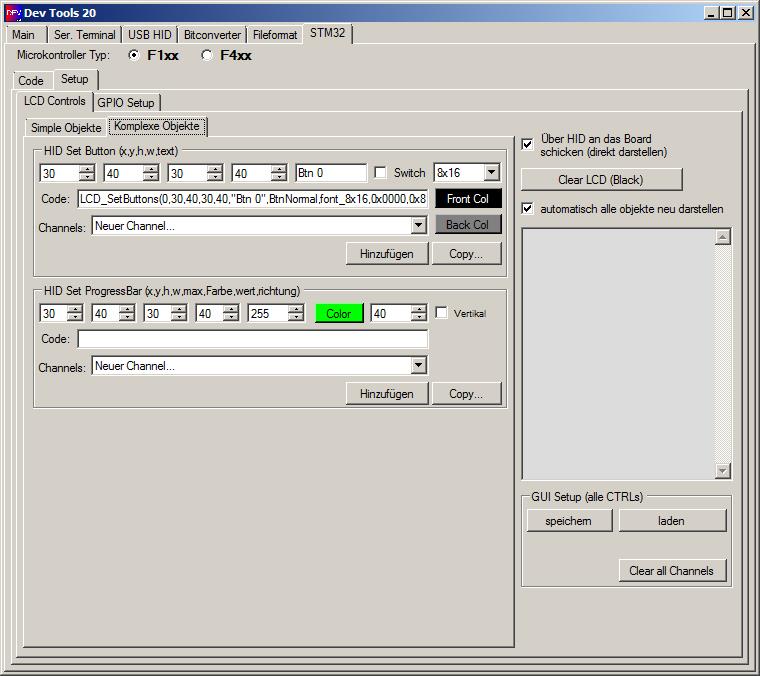
Task: Toggle Über HID an das Board schicken
Action: pos(528,145)
